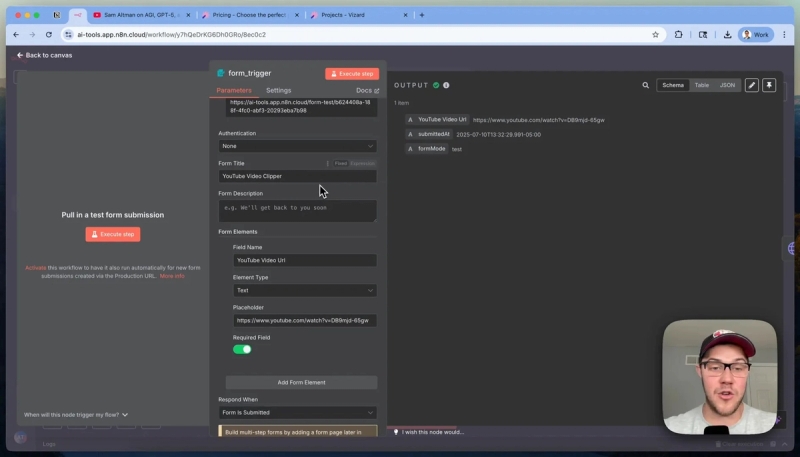Open the Settings tab
This screenshot has height=457, width=800.
coord(279,90)
